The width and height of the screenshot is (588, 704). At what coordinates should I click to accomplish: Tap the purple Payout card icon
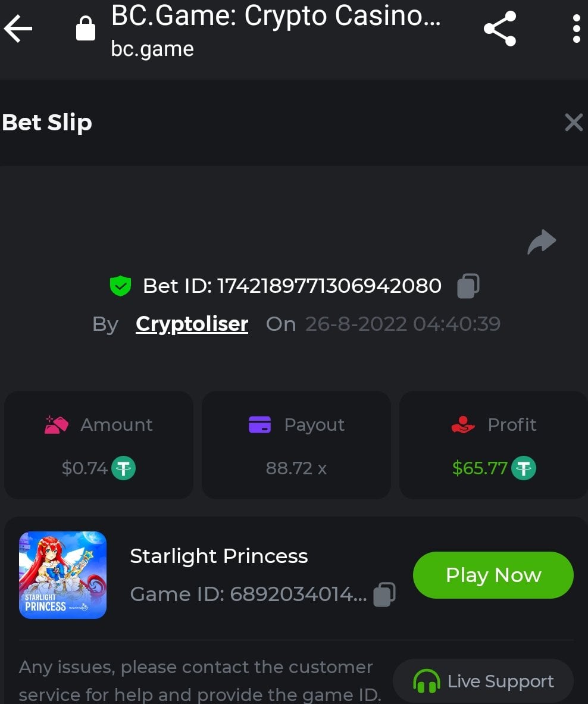pyautogui.click(x=259, y=425)
